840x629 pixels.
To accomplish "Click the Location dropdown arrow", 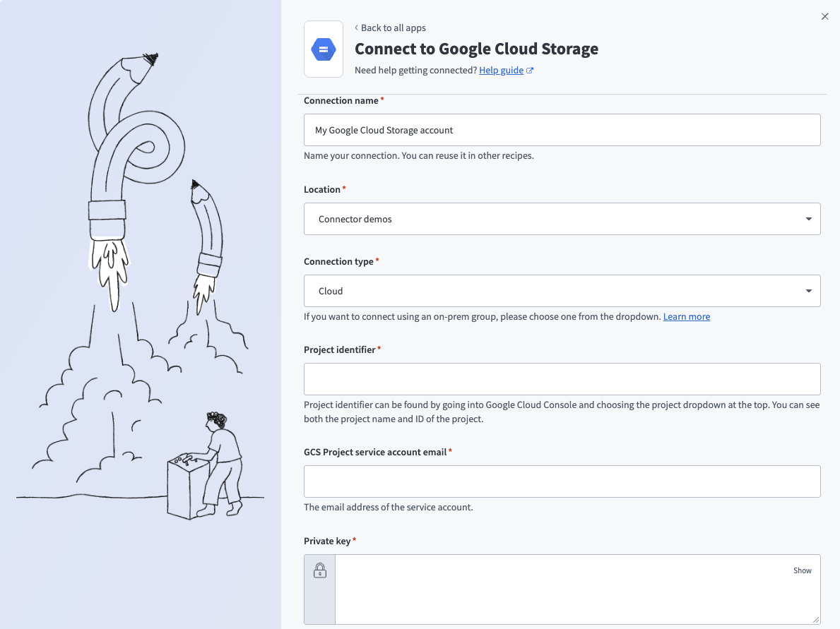I will (808, 219).
